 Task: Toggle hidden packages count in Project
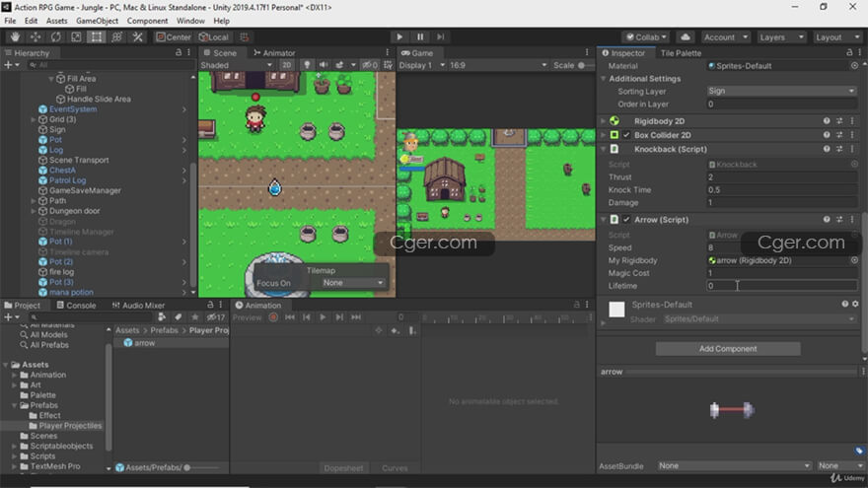pyautogui.click(x=216, y=317)
